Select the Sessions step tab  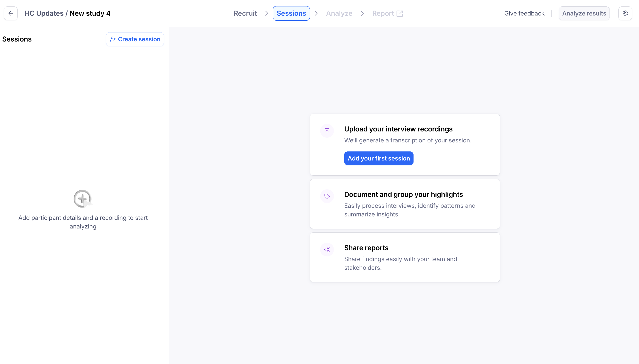click(291, 13)
